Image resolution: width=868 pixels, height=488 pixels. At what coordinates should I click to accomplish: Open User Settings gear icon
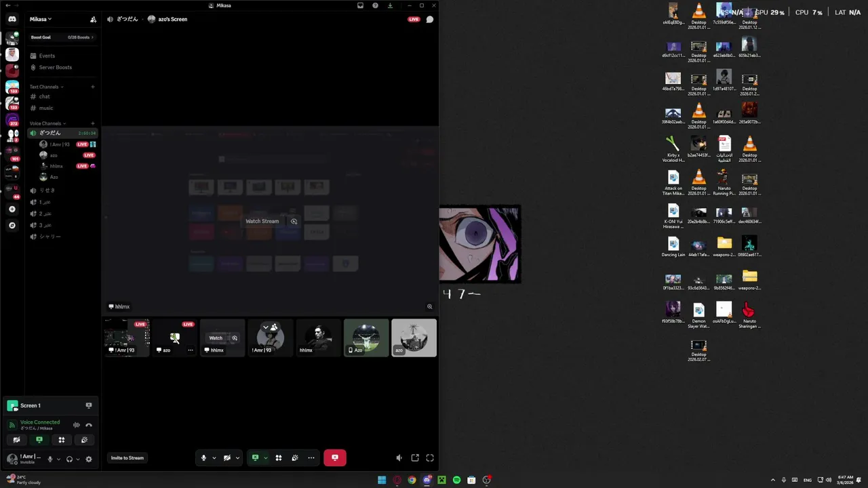pyautogui.click(x=89, y=459)
